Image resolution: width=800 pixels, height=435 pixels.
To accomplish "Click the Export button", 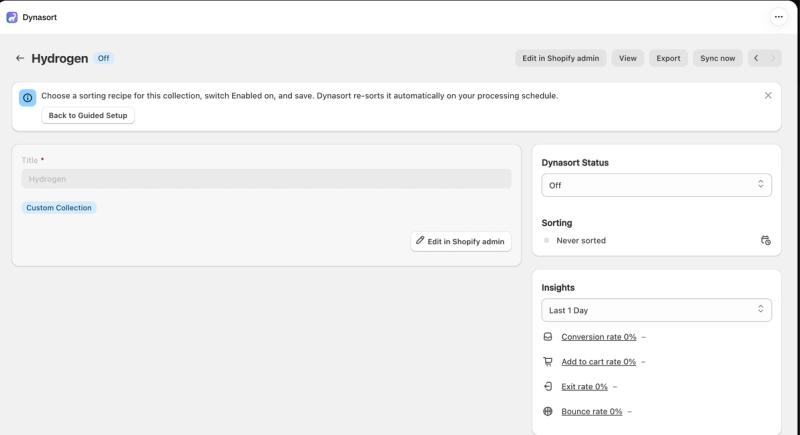I will (668, 58).
